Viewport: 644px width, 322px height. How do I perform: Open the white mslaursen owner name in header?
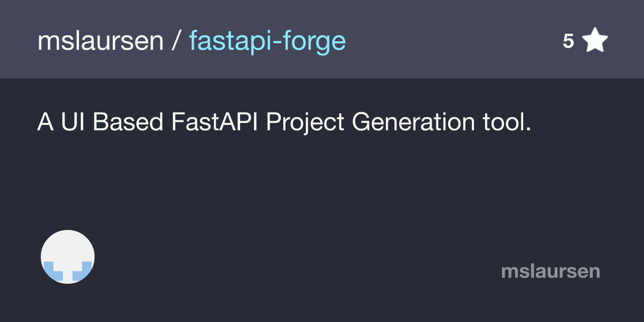[101, 41]
